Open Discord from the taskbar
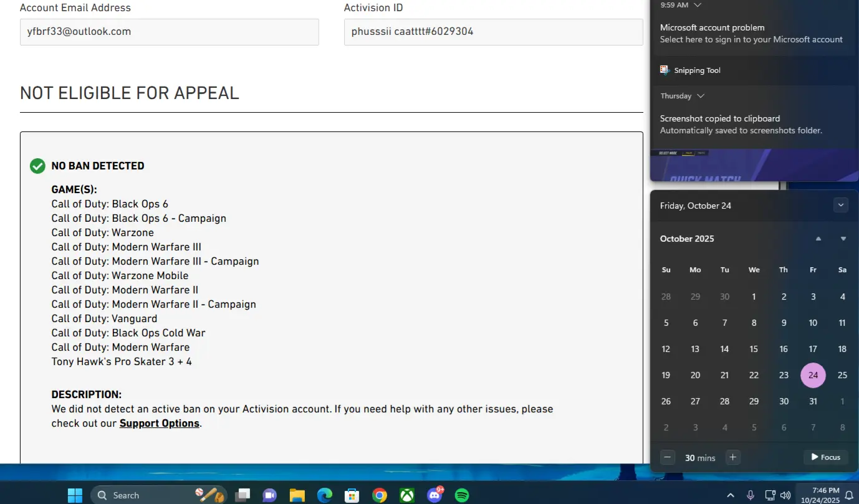859x504 pixels. click(434, 495)
